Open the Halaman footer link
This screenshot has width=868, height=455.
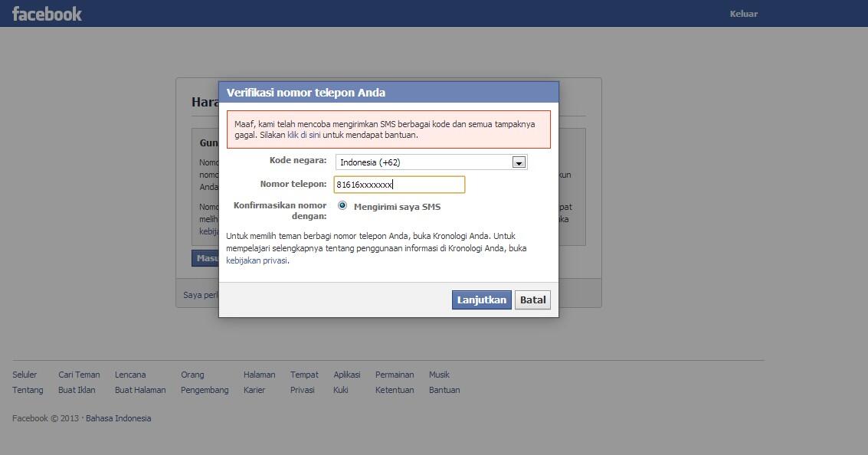(259, 375)
